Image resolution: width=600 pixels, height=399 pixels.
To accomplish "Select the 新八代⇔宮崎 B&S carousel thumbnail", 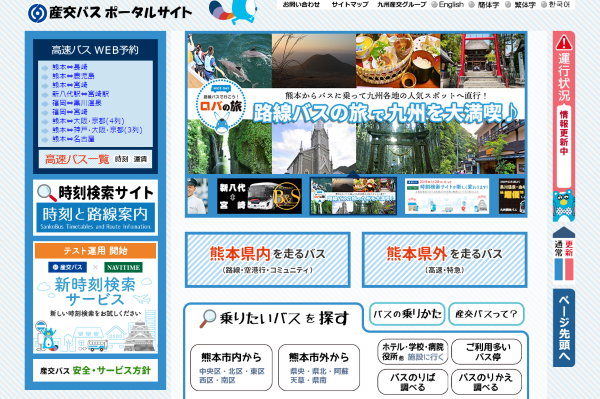I will click(259, 196).
